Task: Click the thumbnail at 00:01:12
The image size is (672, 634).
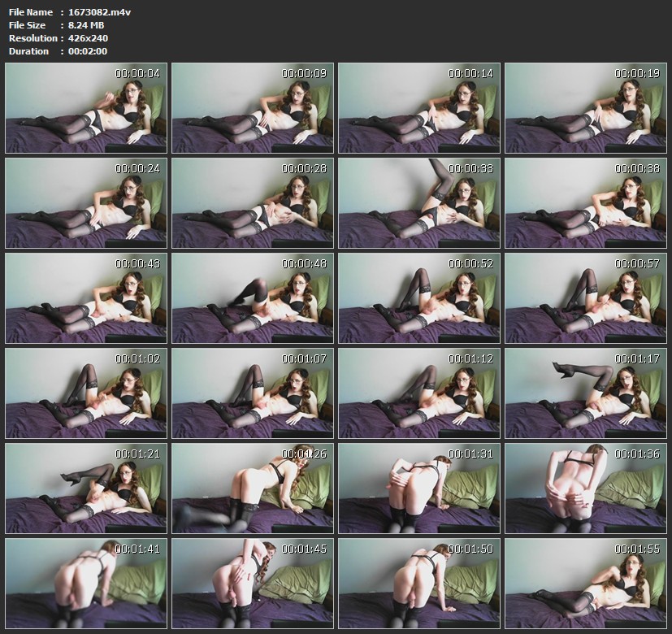Action: tap(419, 393)
